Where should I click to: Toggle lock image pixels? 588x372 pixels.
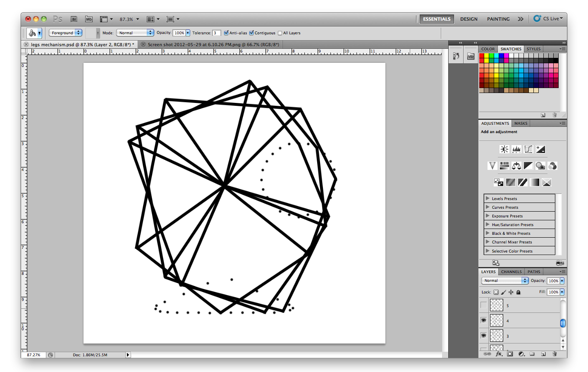tap(504, 292)
